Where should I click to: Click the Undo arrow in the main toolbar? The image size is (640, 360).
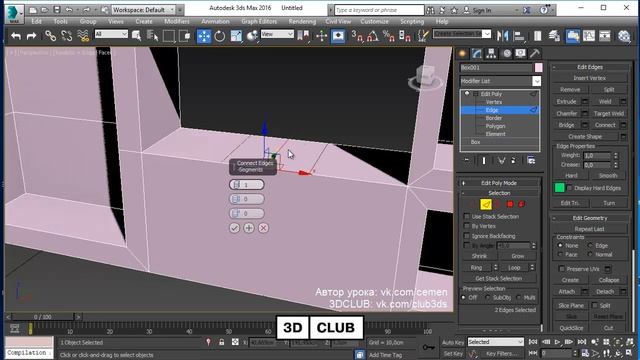click(x=16, y=36)
